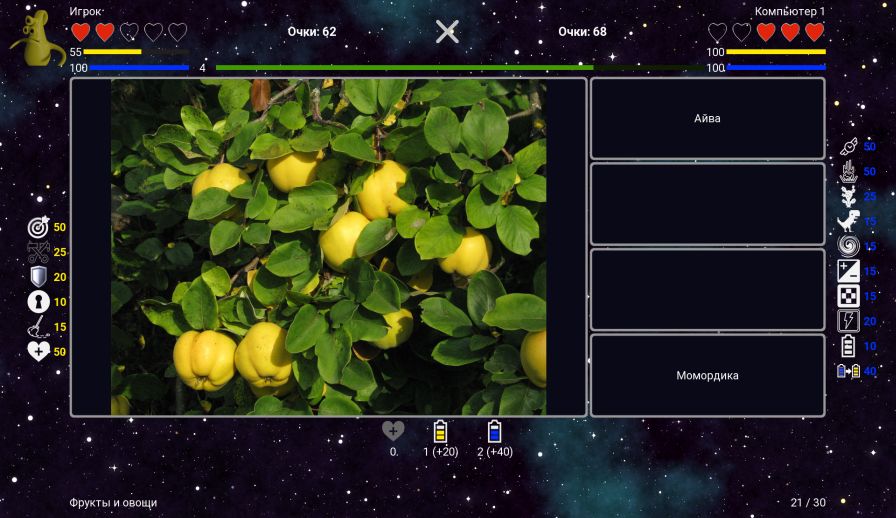Use the yellow battery bonus (+20)

click(x=440, y=432)
